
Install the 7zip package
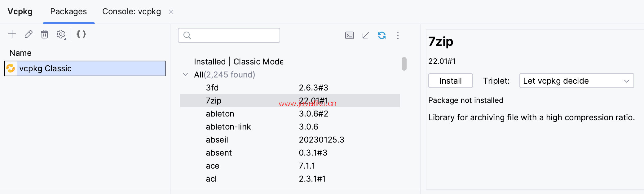(x=451, y=81)
